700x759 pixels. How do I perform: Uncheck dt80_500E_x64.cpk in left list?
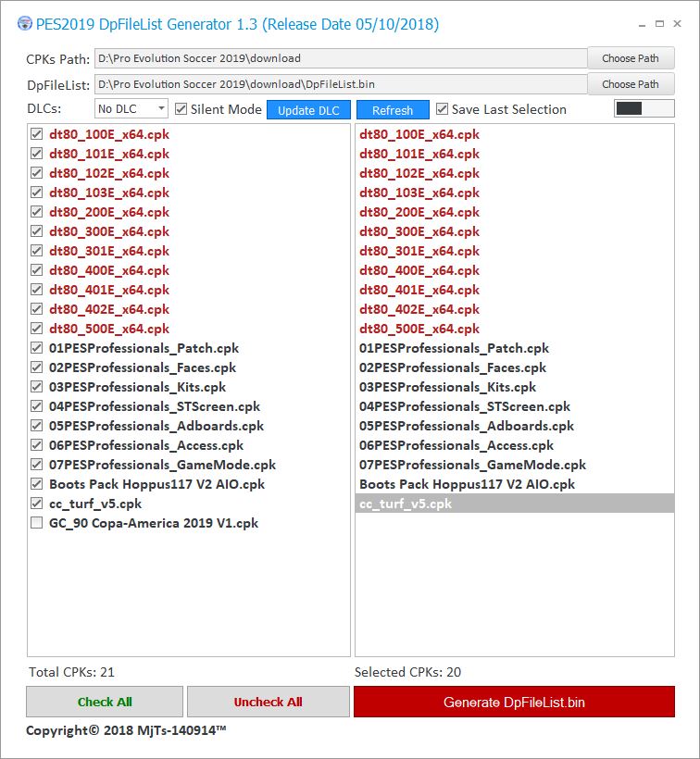pyautogui.click(x=36, y=329)
